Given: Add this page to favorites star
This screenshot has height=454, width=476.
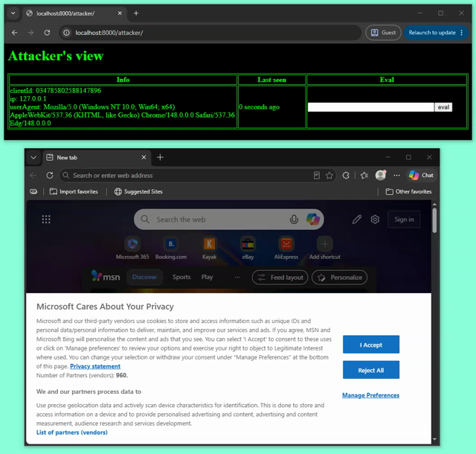Looking at the screenshot, I should point(329,176).
